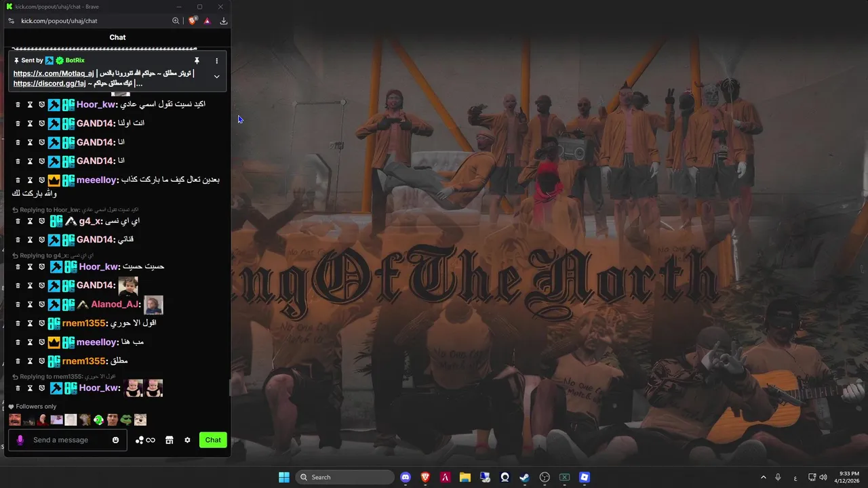The image size is (868, 488).
Task: Select the first quick emote in the emote row
Action: click(15, 420)
